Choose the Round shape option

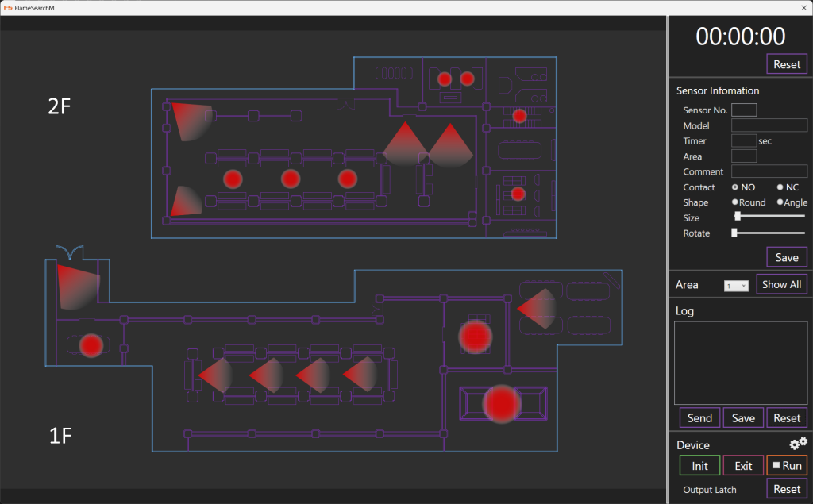(x=735, y=202)
